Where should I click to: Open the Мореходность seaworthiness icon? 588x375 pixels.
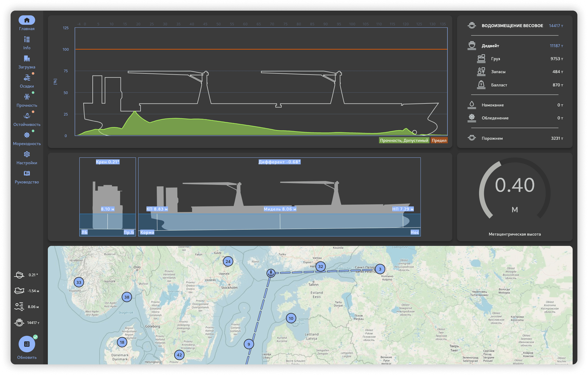pos(27,135)
